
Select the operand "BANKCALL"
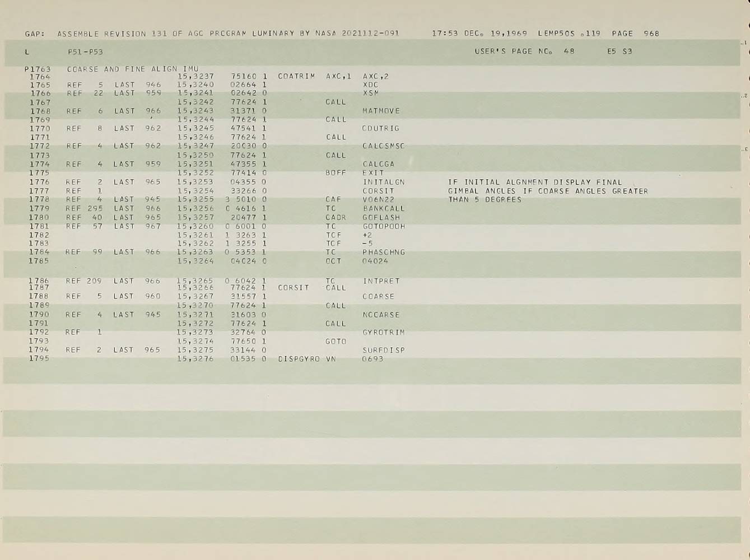[384, 208]
